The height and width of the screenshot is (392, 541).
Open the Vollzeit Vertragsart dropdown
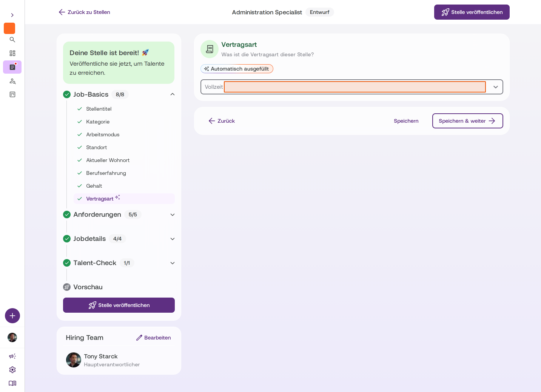point(351,87)
